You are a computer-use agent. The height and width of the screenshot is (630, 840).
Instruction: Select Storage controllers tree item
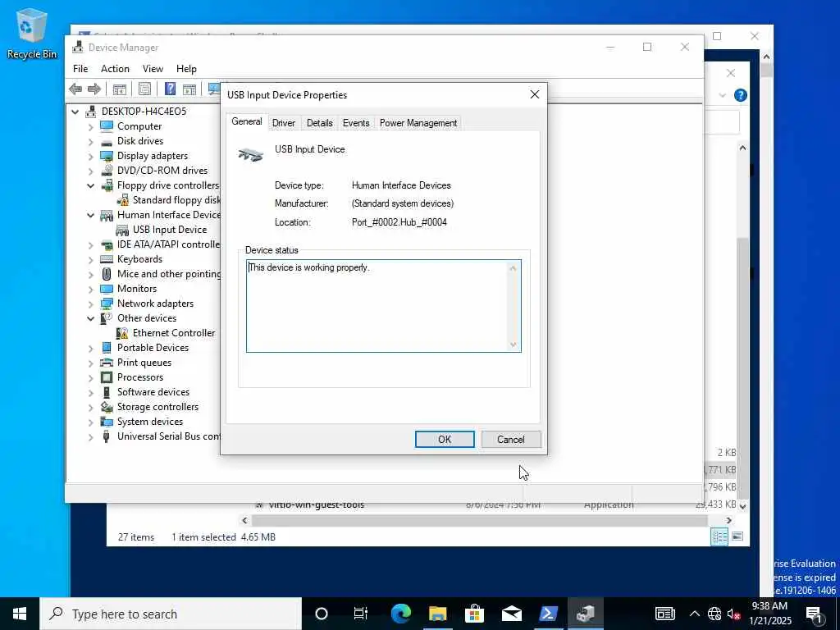[157, 407]
